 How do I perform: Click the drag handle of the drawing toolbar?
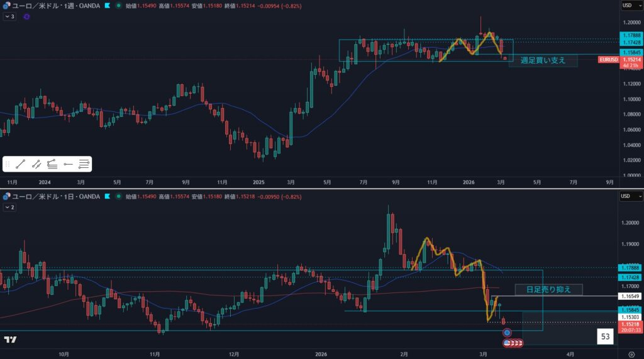coord(8,164)
